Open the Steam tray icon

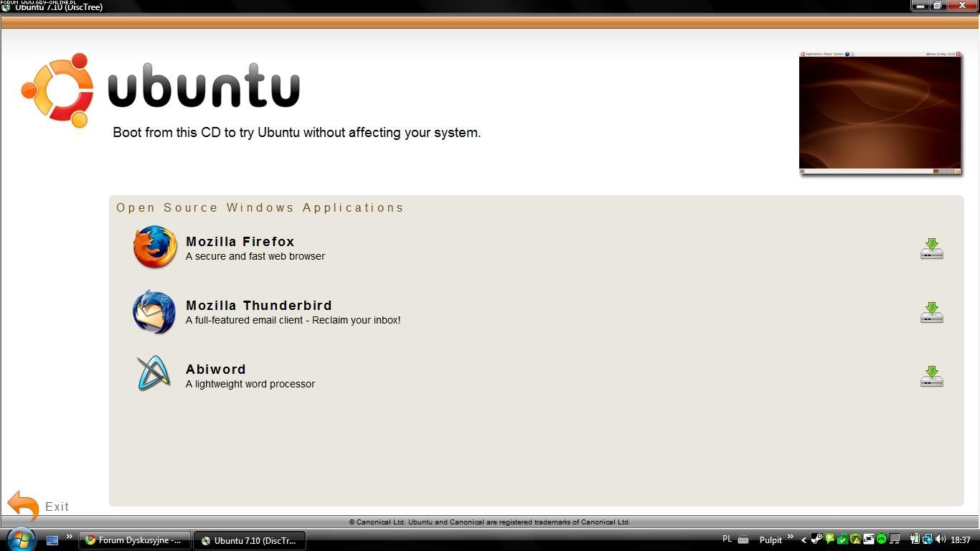click(816, 540)
